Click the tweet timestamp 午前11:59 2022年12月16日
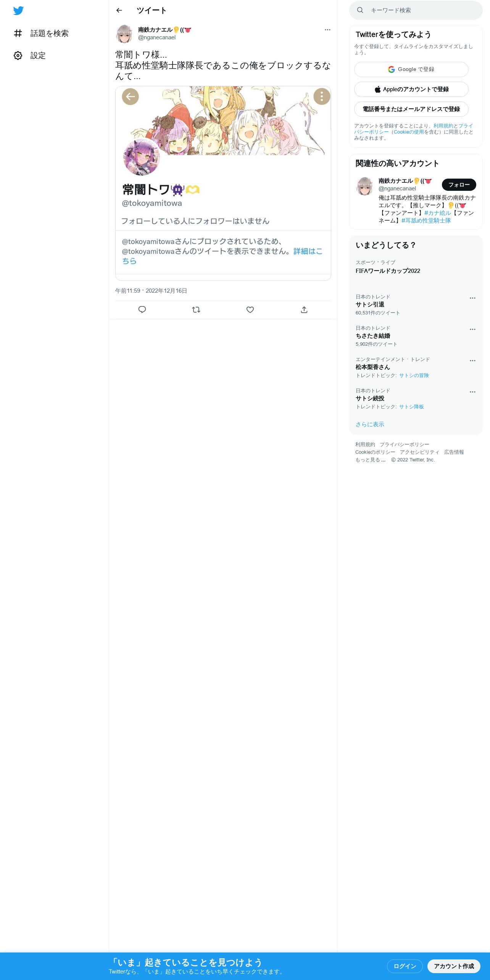 [151, 291]
